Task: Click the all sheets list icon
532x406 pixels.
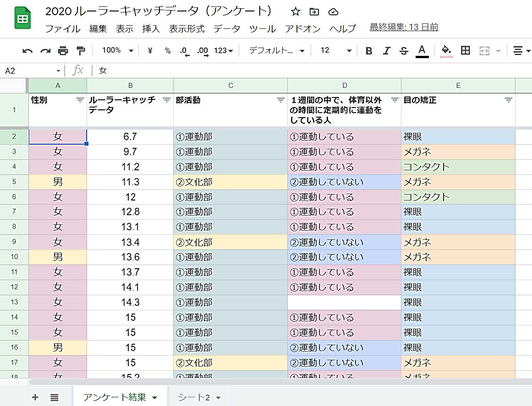Action: (55, 397)
